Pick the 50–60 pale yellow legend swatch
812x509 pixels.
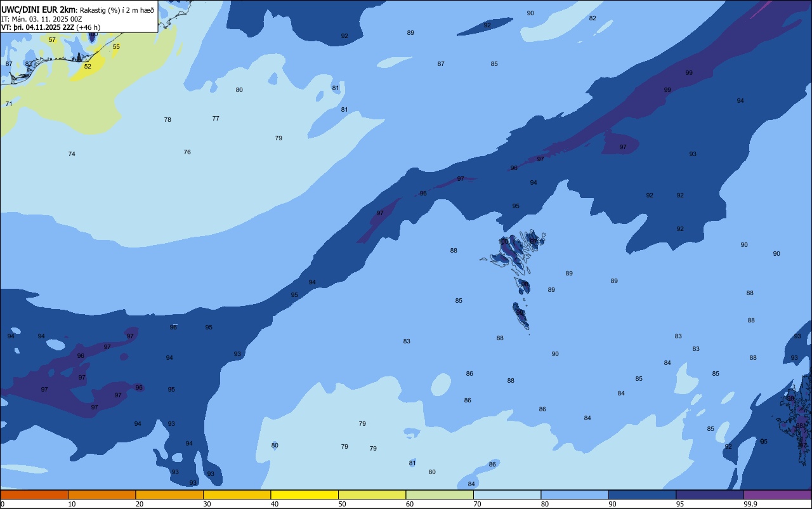372,494
